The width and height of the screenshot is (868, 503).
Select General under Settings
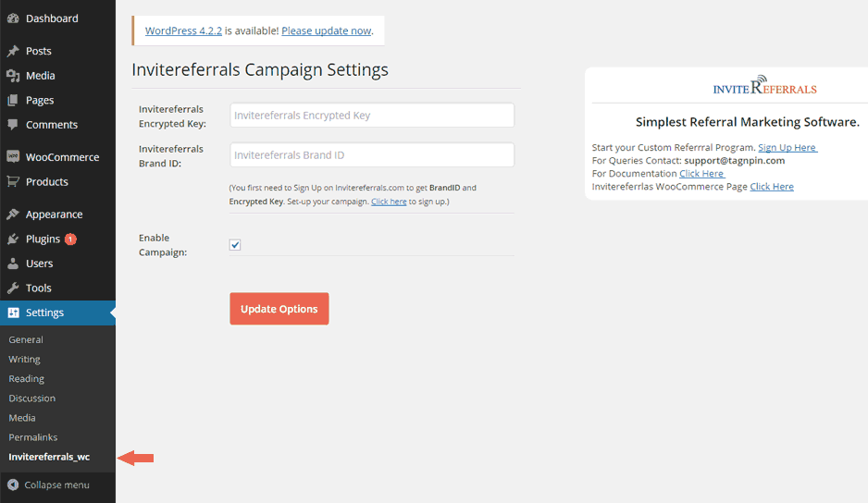click(26, 339)
